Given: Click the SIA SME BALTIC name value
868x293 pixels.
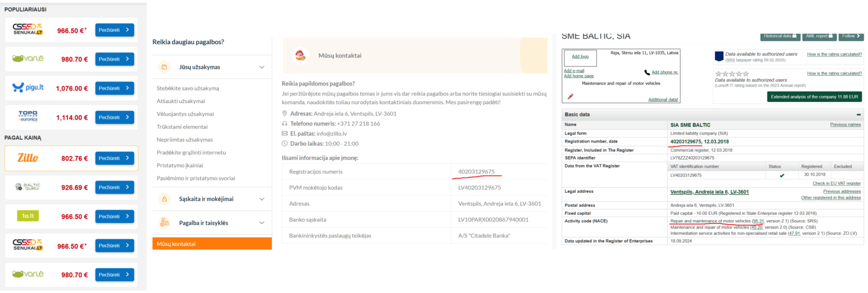Looking at the screenshot, I should 691,124.
